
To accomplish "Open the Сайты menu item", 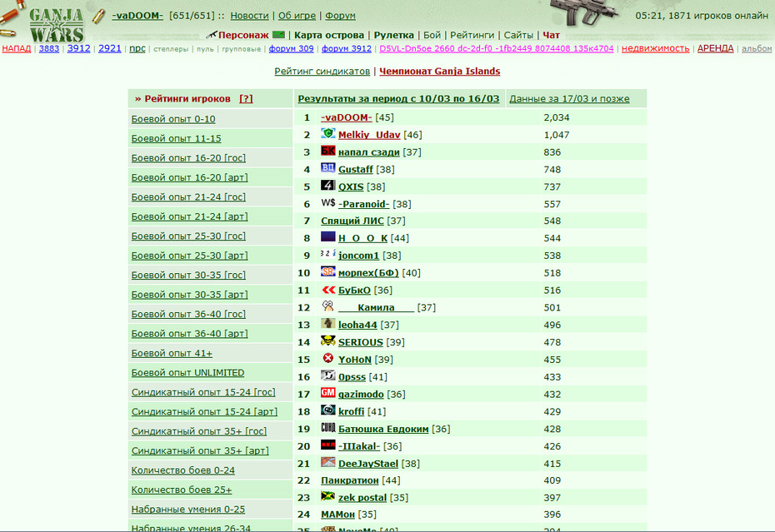I will coord(518,35).
